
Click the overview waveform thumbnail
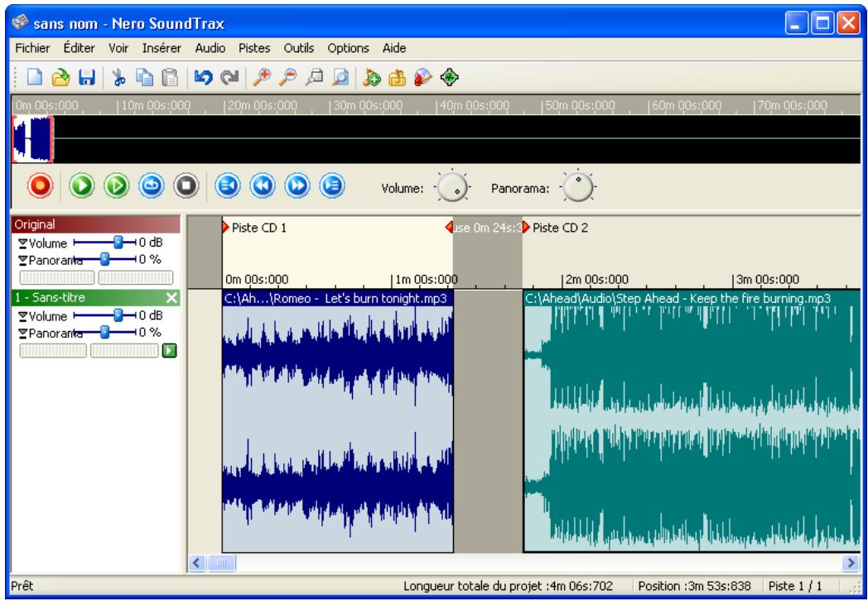(x=32, y=139)
